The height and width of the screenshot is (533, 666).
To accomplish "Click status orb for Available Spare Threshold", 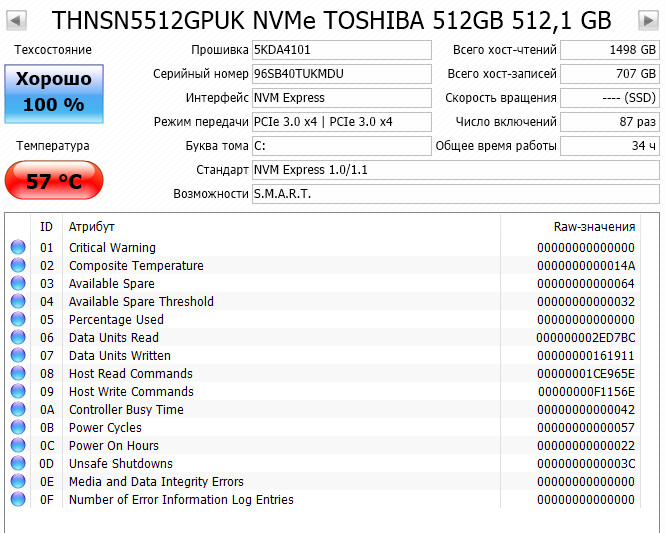I will tap(18, 301).
